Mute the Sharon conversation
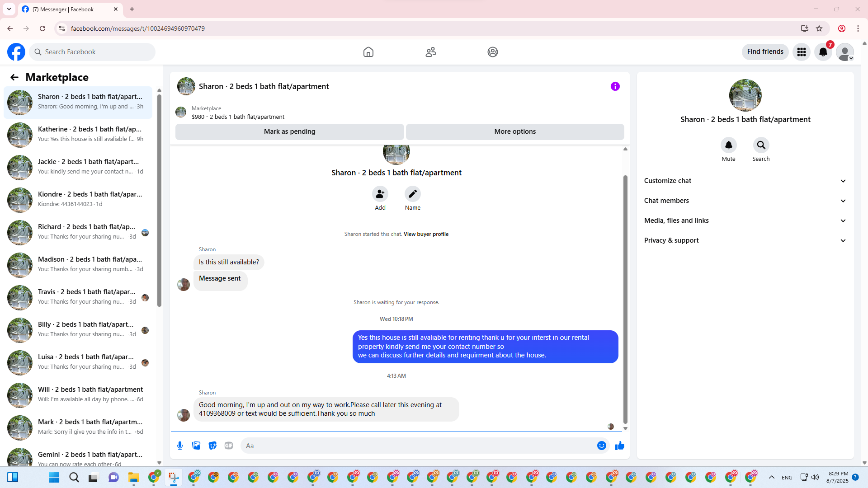 coord(728,145)
